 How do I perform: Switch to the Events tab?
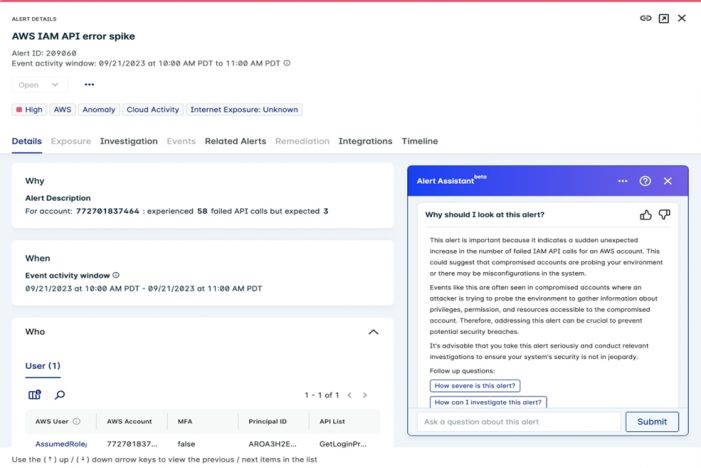(181, 141)
